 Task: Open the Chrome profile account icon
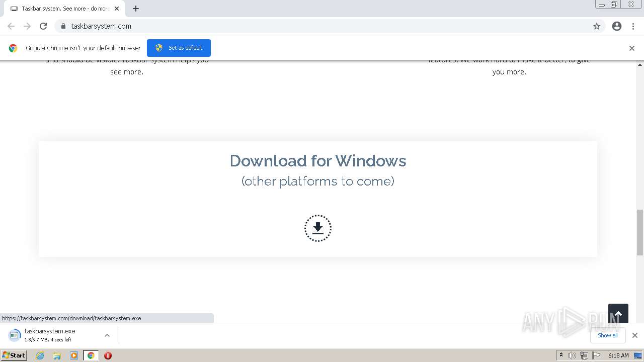(617, 26)
